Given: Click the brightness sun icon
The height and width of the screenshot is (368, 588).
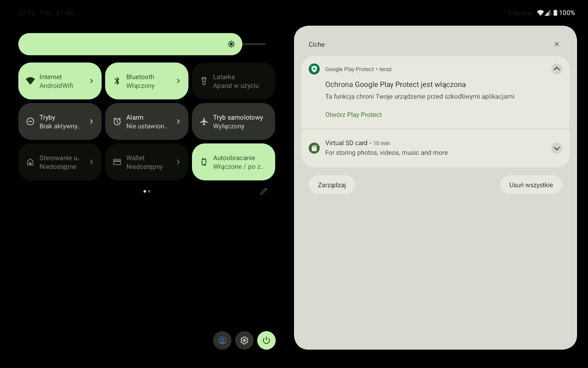Looking at the screenshot, I should coord(231,44).
